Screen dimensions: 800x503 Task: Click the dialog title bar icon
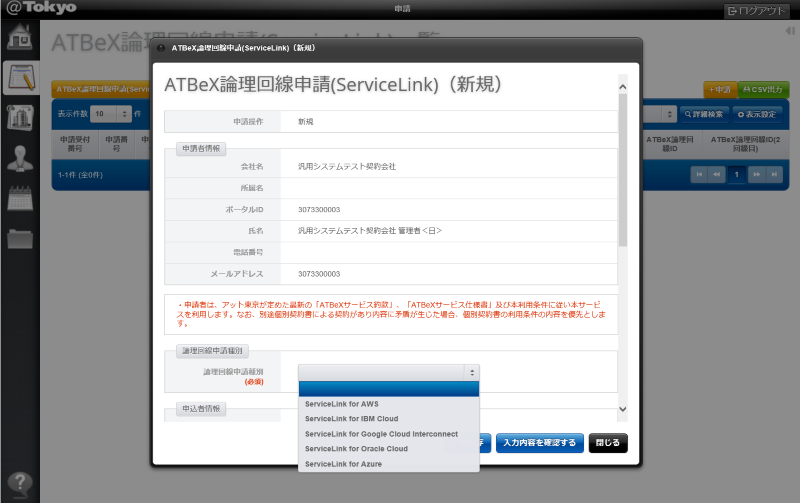click(x=161, y=48)
